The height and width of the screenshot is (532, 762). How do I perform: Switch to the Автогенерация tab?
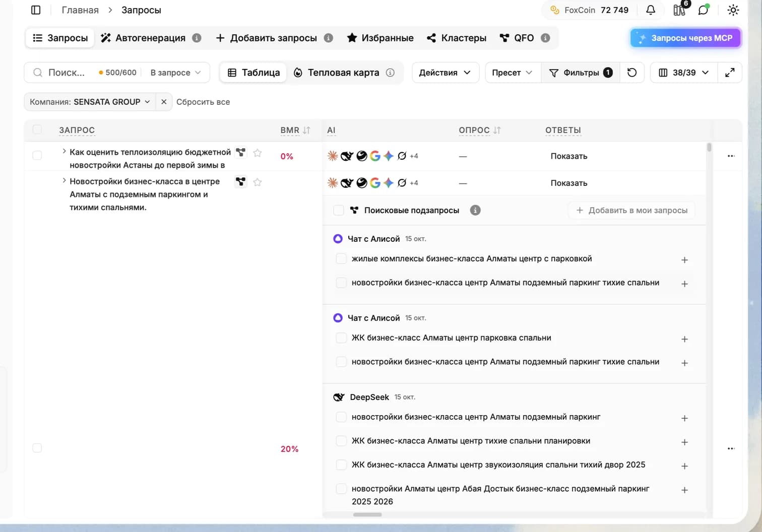tap(144, 38)
